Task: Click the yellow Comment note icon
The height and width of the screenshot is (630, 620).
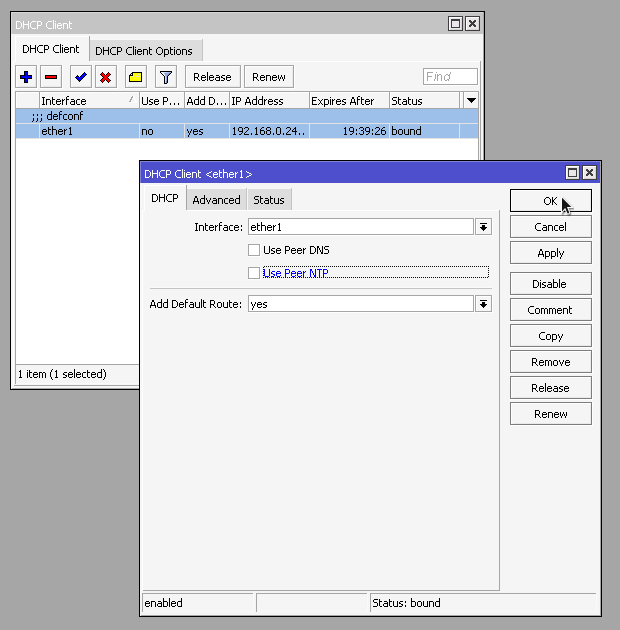Action: pyautogui.click(x=135, y=77)
